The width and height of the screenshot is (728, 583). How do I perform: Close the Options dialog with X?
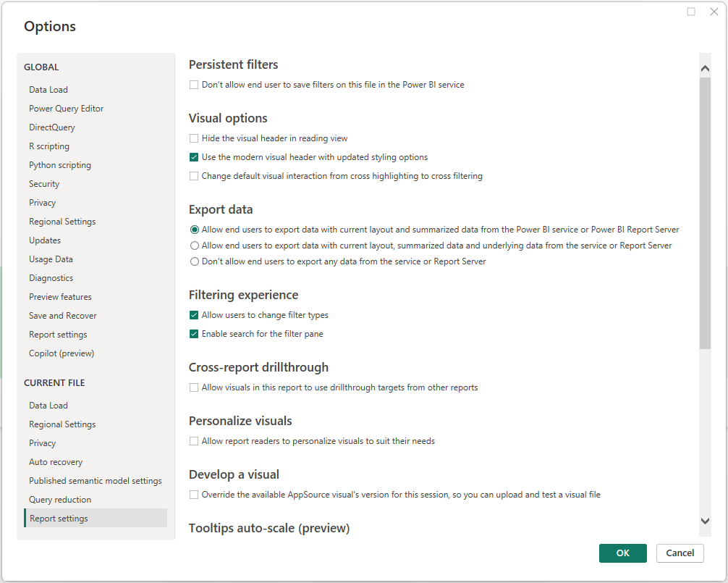click(x=714, y=12)
